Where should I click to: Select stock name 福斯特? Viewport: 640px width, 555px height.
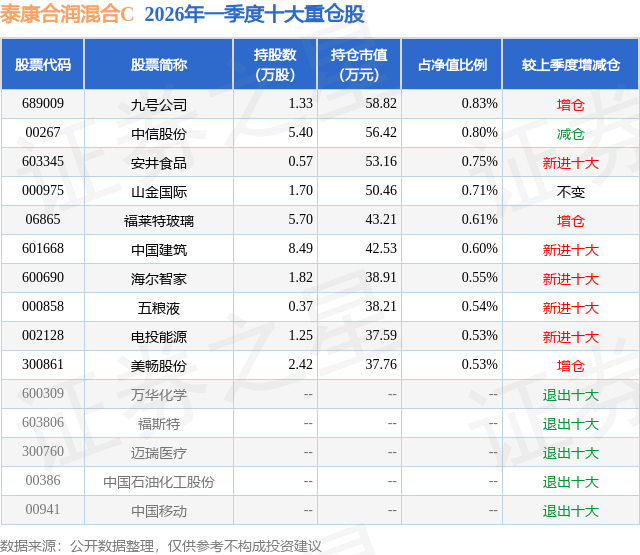point(159,424)
